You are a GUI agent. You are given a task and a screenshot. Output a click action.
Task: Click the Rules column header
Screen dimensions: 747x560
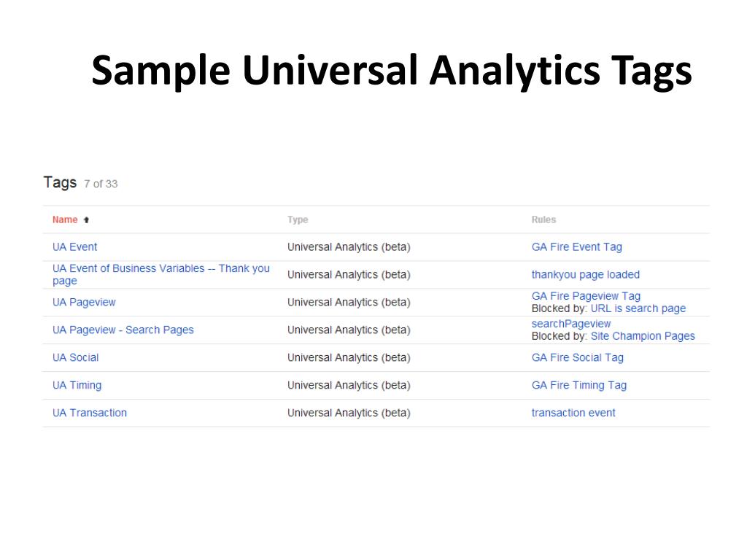pos(543,219)
